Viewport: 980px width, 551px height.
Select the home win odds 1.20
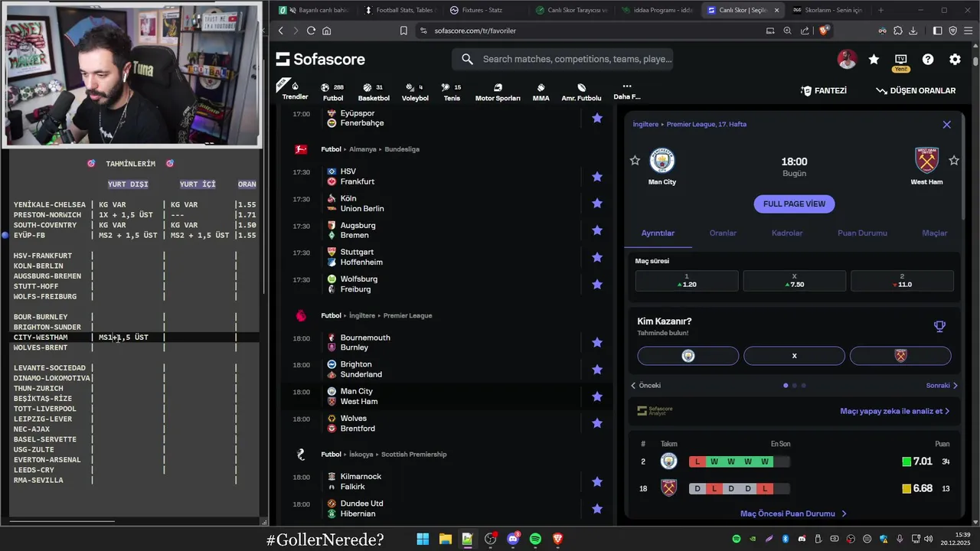click(687, 280)
